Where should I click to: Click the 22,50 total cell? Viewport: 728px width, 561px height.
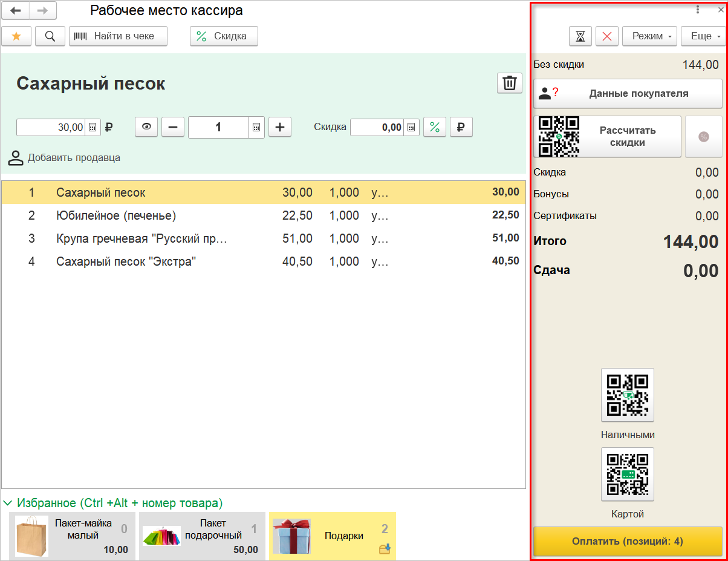tap(505, 215)
